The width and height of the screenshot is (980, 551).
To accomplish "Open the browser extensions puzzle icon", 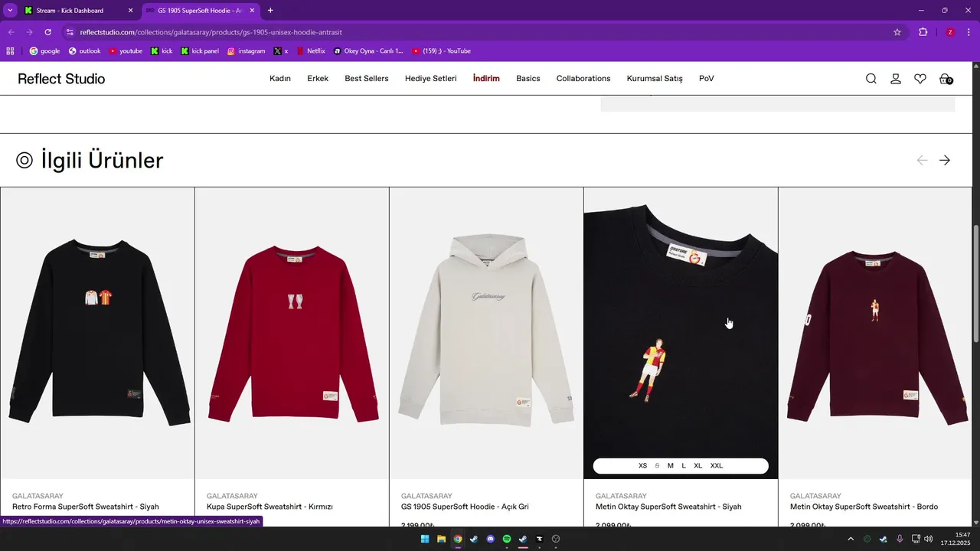I will click(x=923, y=32).
